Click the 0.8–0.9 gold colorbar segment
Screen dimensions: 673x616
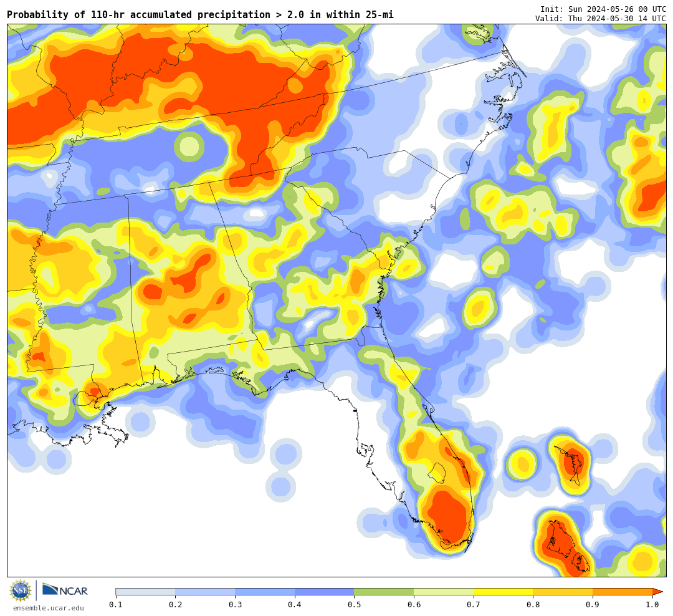coord(563,592)
